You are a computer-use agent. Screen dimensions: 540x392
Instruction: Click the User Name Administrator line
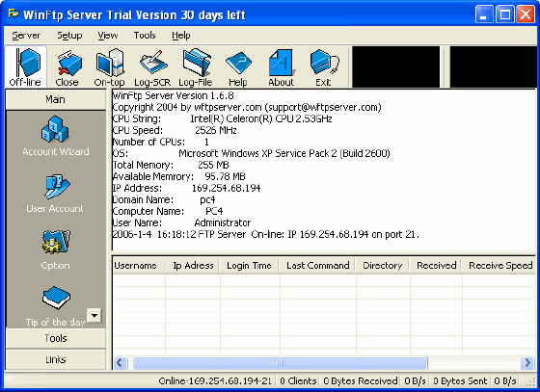[182, 222]
